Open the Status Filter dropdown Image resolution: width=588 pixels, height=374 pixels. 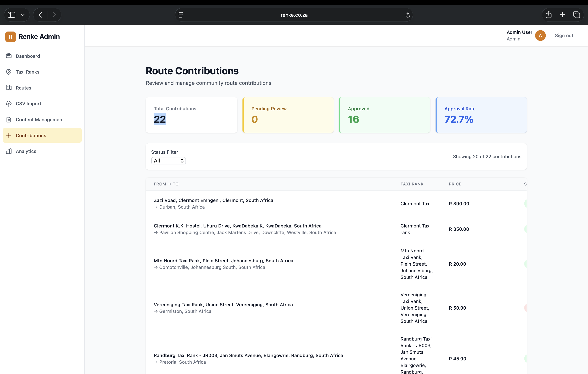coord(168,161)
